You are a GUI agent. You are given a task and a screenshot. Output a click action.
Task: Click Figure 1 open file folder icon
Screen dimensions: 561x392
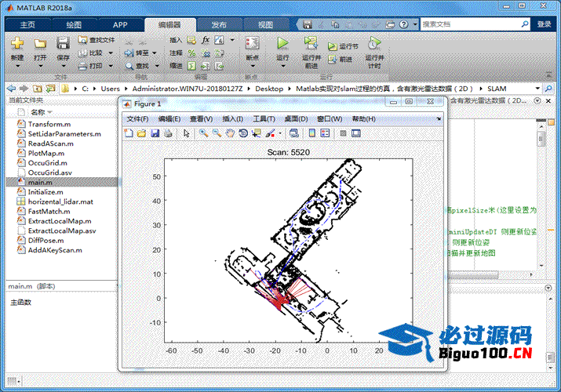pyautogui.click(x=142, y=133)
